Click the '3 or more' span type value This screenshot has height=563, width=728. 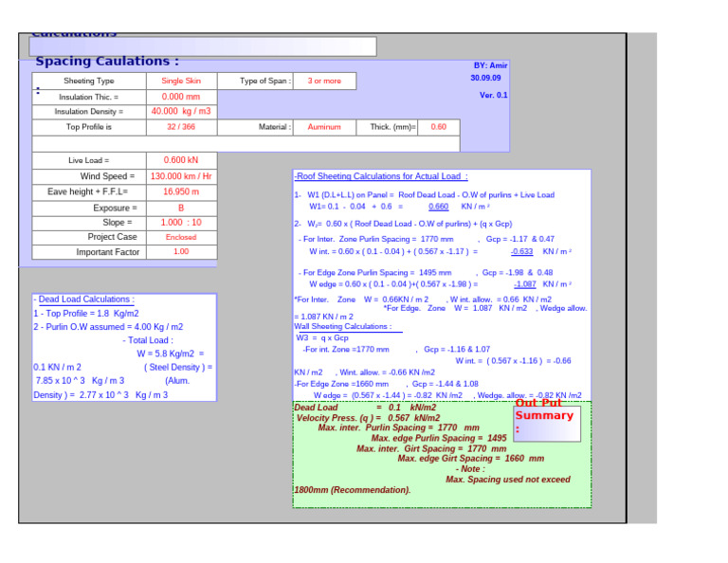coord(324,81)
